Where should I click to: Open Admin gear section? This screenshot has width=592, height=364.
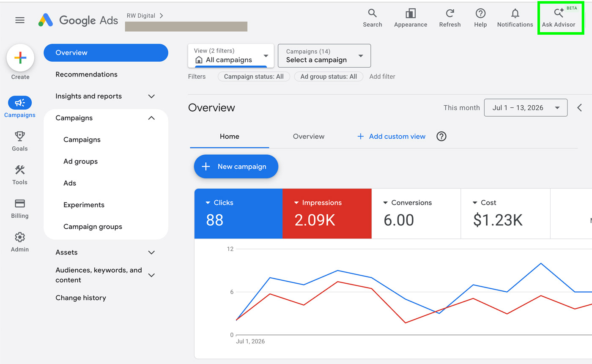tap(20, 242)
